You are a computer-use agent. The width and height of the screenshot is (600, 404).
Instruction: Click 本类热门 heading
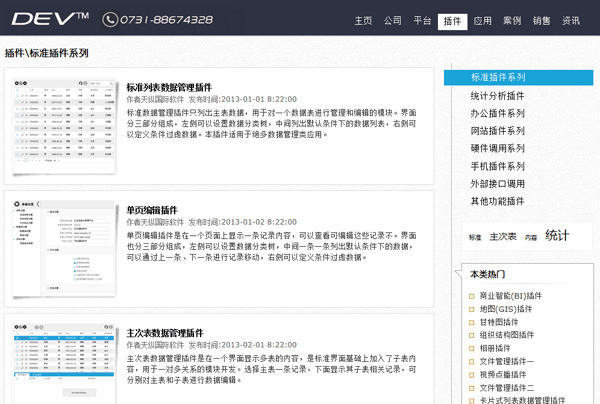[488, 274]
